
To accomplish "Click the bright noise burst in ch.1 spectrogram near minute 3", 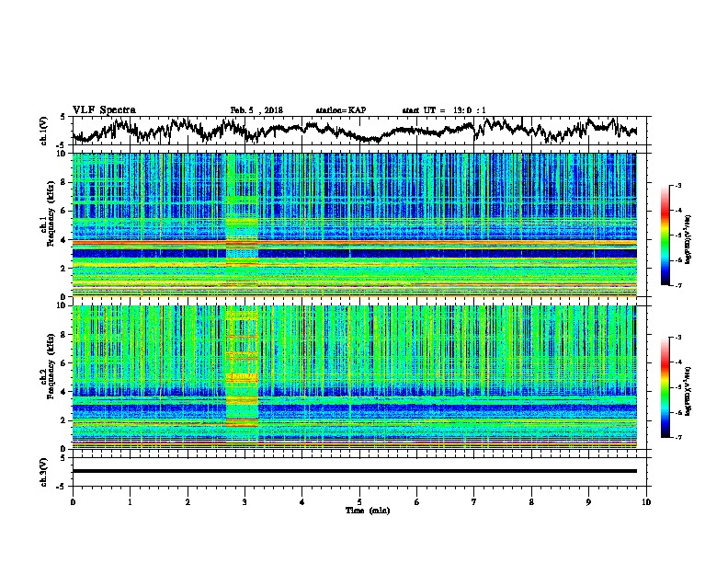I will tap(242, 224).
